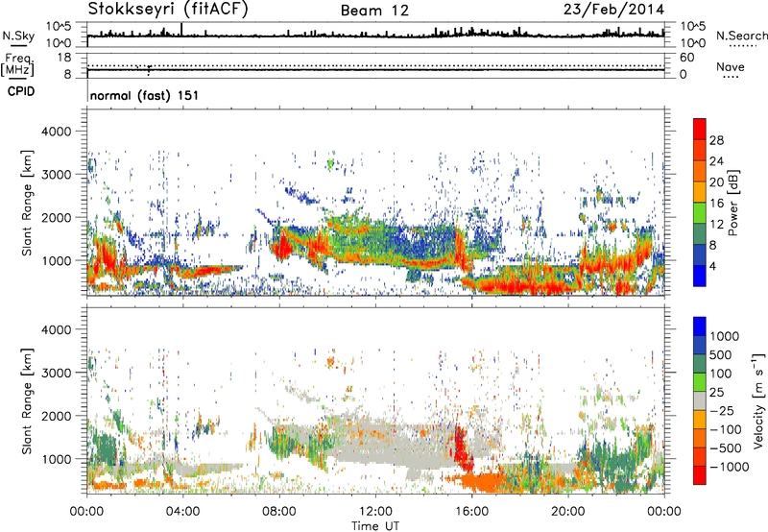
Task: Click the date '23/Feb/2014'
Action: tap(613, 10)
